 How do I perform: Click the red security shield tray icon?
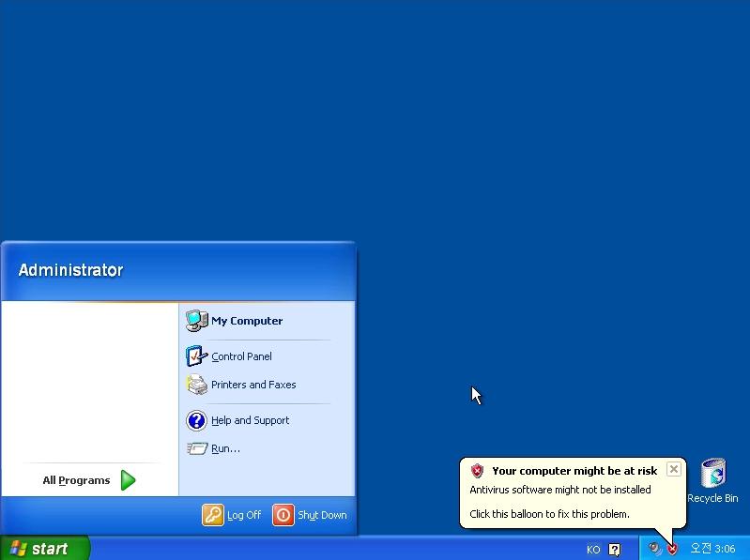click(672, 549)
